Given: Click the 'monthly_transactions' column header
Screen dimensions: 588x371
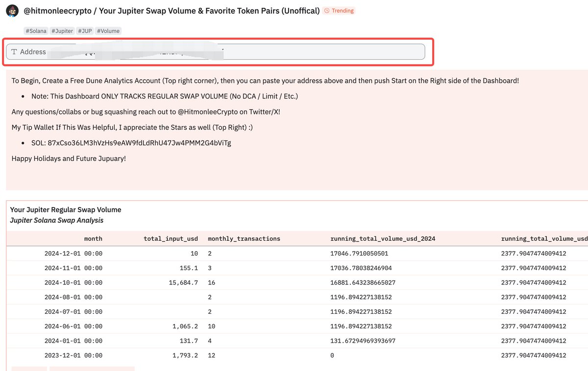Looking at the screenshot, I should (x=244, y=239).
